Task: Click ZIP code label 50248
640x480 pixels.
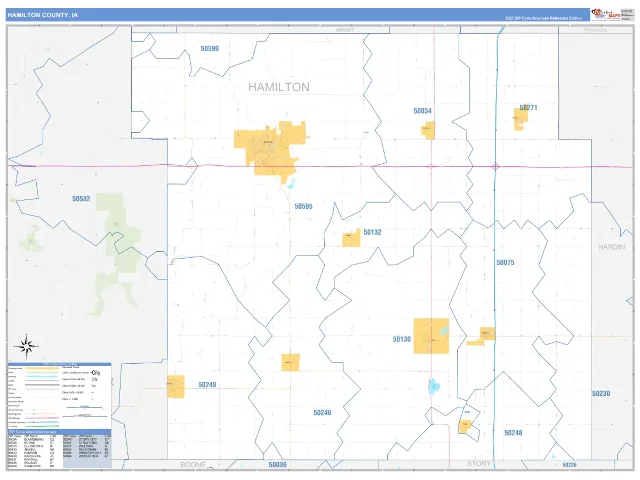Action: [513, 433]
